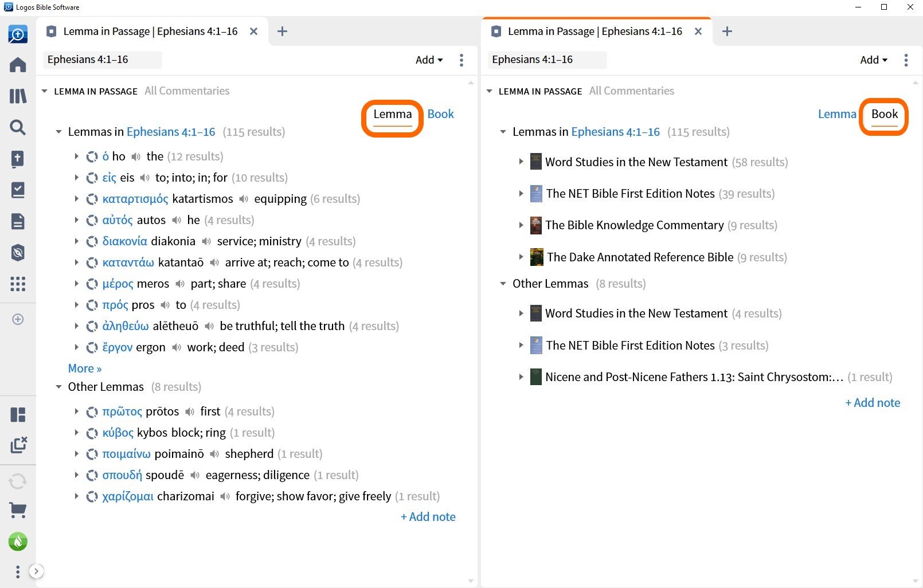The width and height of the screenshot is (923, 588).
Task: Open the καταντάω lemma link
Action: click(128, 262)
